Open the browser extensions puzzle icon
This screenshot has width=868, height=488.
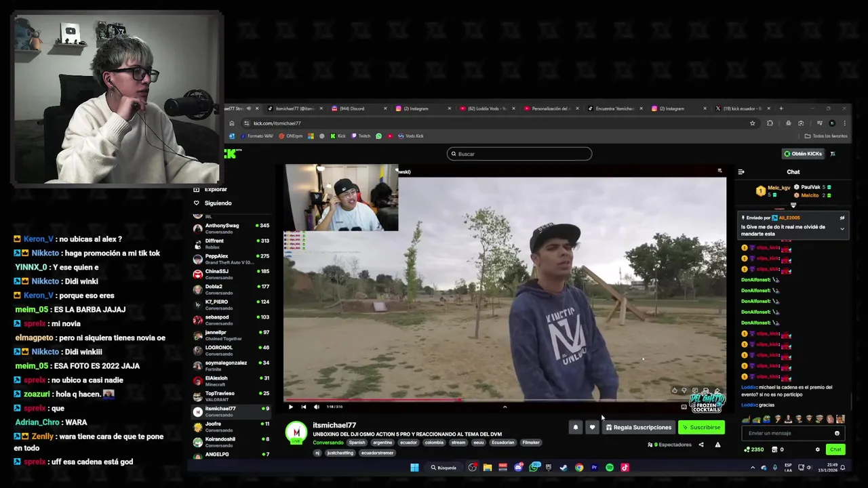(x=770, y=123)
